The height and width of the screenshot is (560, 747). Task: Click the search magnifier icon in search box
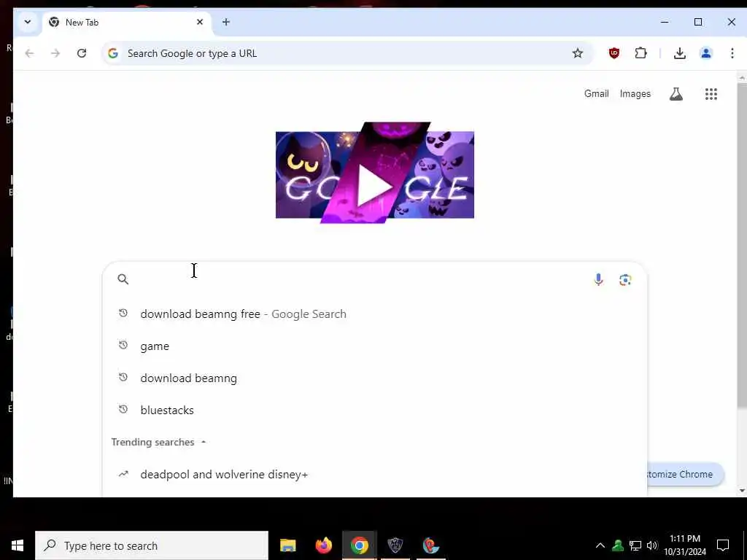pyautogui.click(x=123, y=279)
